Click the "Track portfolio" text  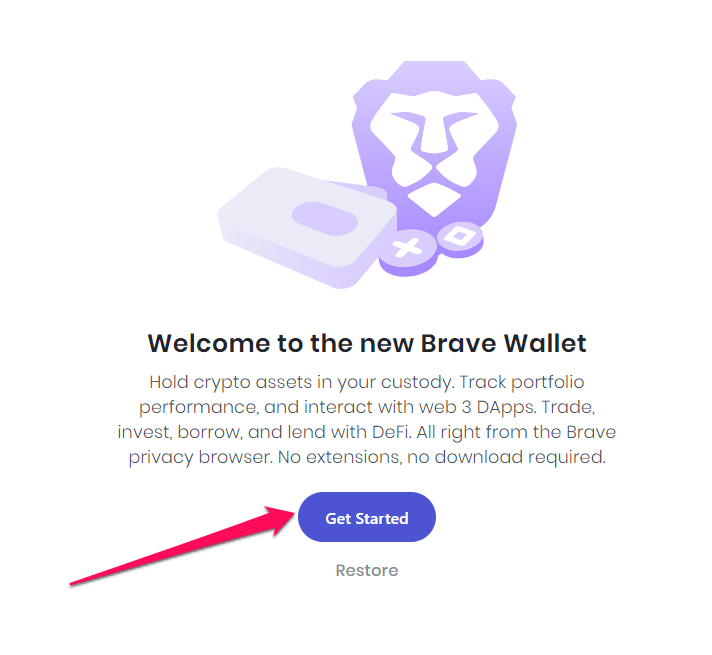(x=525, y=382)
